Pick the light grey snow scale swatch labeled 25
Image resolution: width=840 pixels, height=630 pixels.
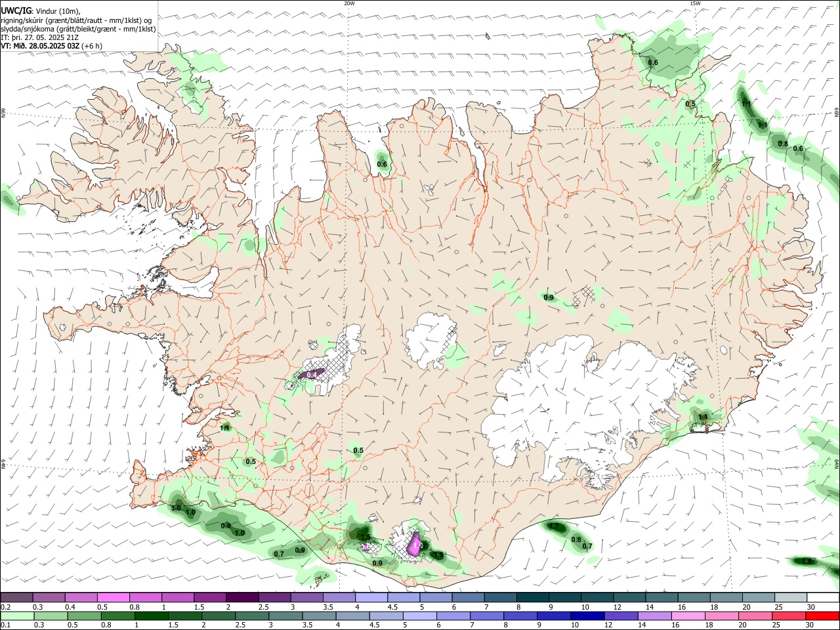click(791, 597)
